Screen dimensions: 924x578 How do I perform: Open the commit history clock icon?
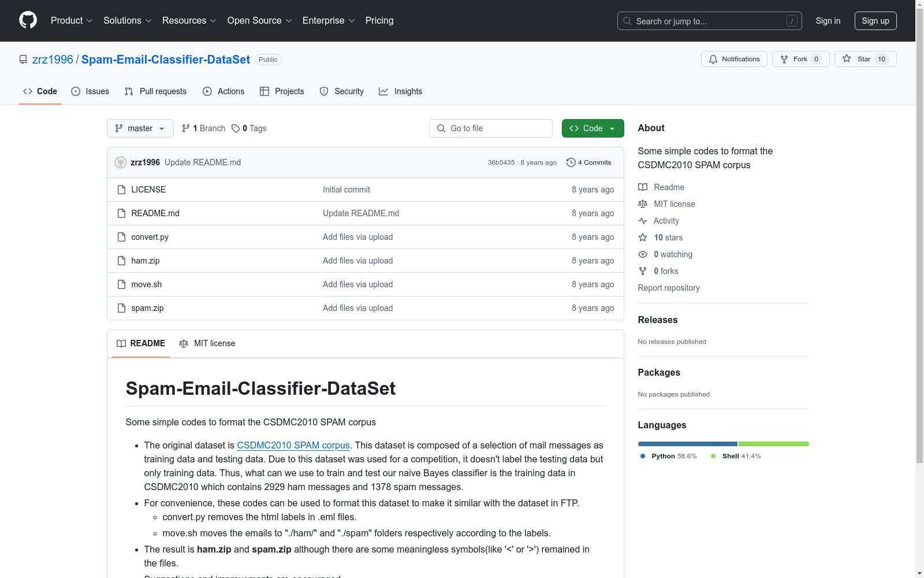571,162
